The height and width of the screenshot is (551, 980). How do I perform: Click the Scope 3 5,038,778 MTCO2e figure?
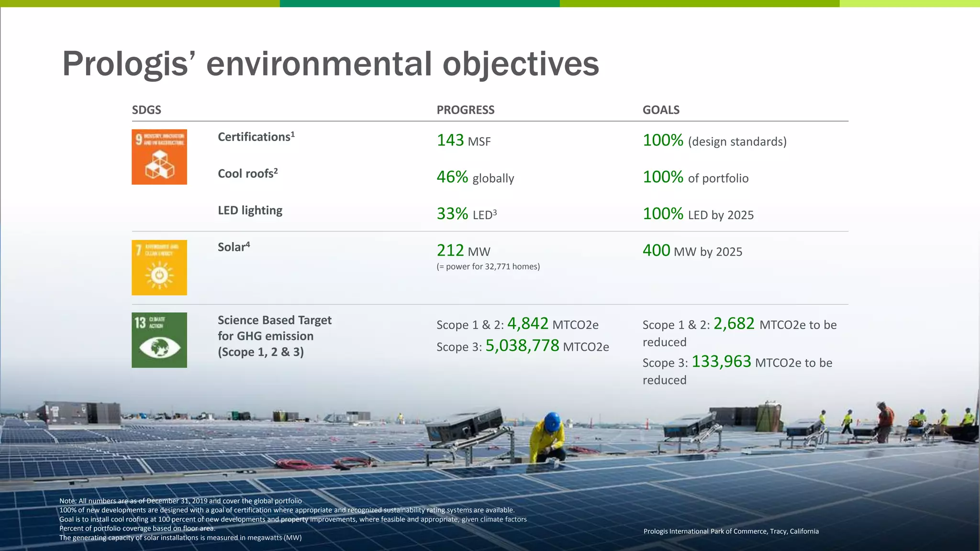coord(523,346)
